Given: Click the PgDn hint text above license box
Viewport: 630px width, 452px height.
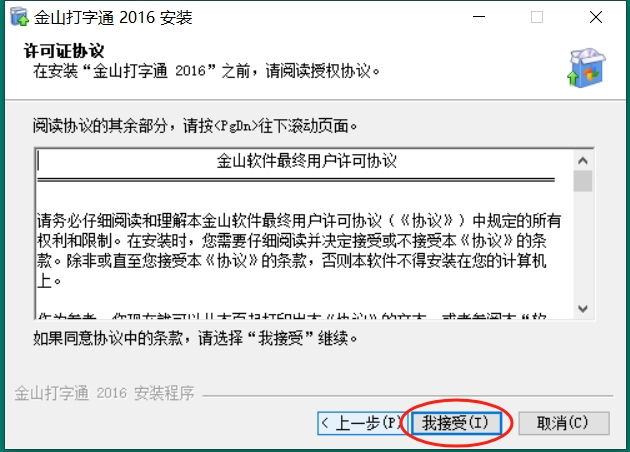Looking at the screenshot, I should click(x=195, y=126).
